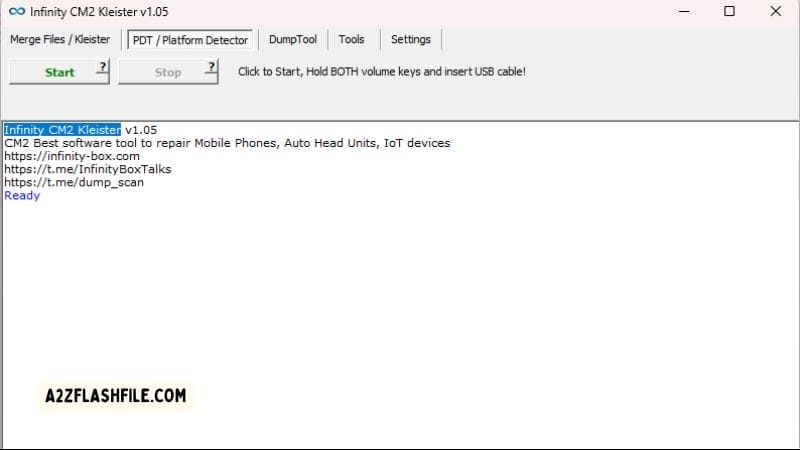Click the https://t.me/dump_scan log line
The width and height of the screenshot is (800, 450).
click(74, 182)
